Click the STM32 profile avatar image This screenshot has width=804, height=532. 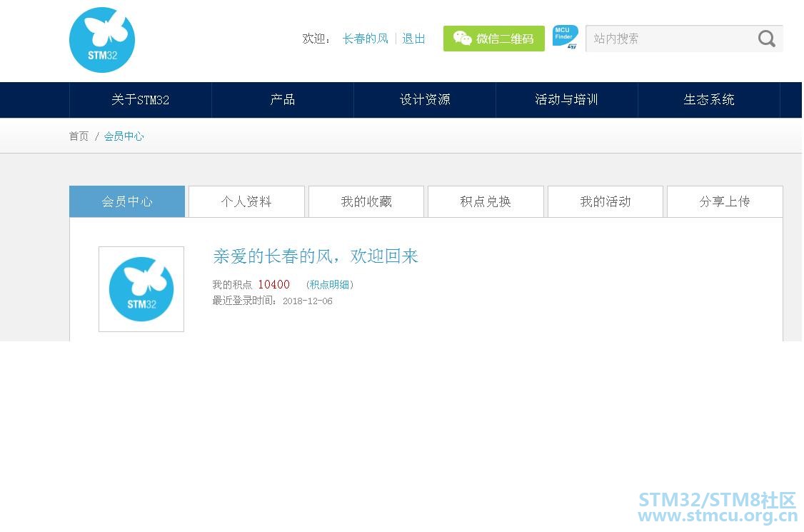(x=141, y=289)
